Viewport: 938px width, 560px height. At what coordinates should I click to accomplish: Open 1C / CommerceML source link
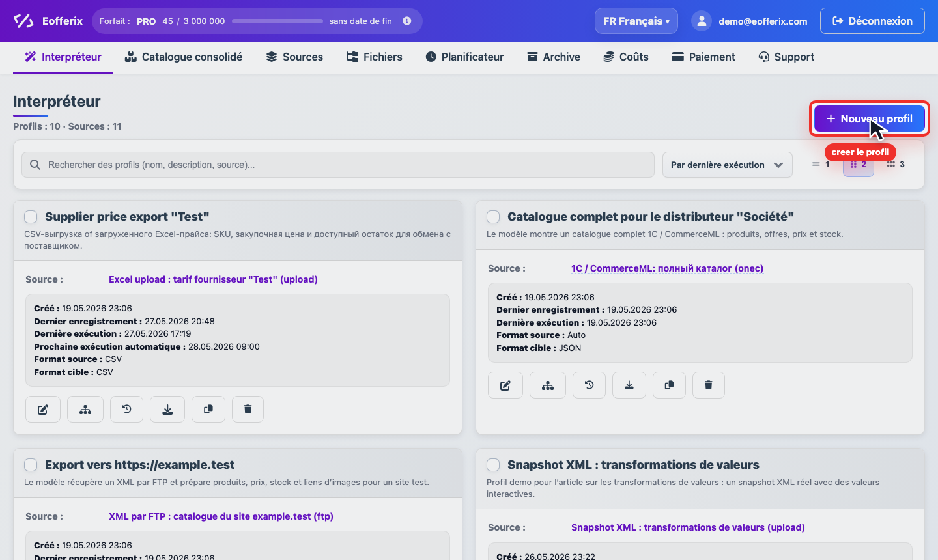[667, 268]
